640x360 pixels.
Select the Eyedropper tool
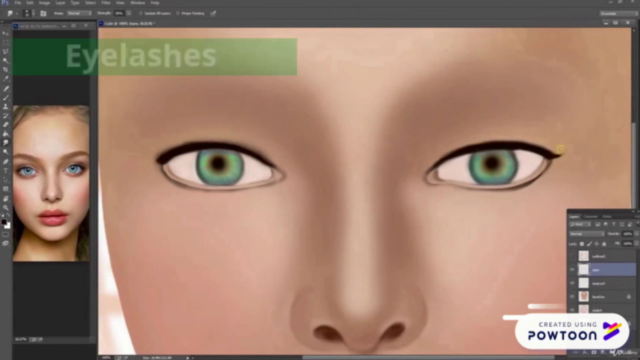(x=6, y=78)
